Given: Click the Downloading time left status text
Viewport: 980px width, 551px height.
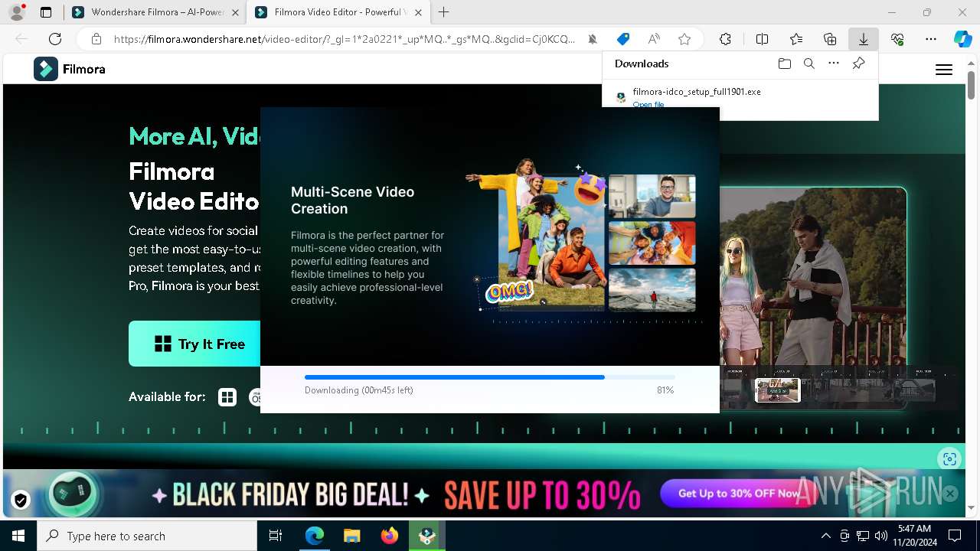Looking at the screenshot, I should tap(359, 390).
